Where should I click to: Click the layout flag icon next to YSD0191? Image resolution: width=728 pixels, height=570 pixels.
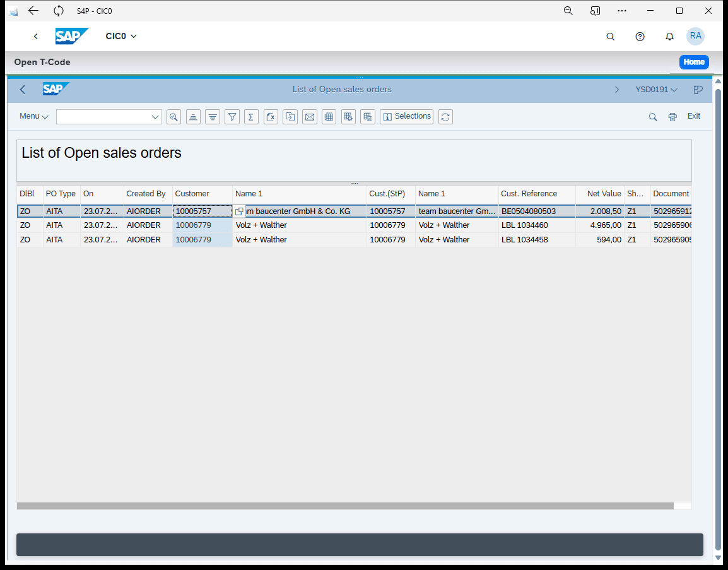[698, 90]
